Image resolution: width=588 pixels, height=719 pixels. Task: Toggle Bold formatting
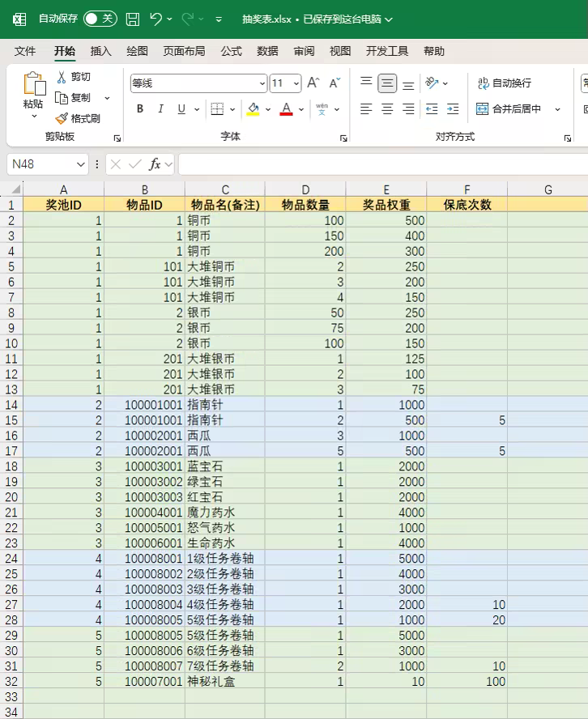coord(140,109)
